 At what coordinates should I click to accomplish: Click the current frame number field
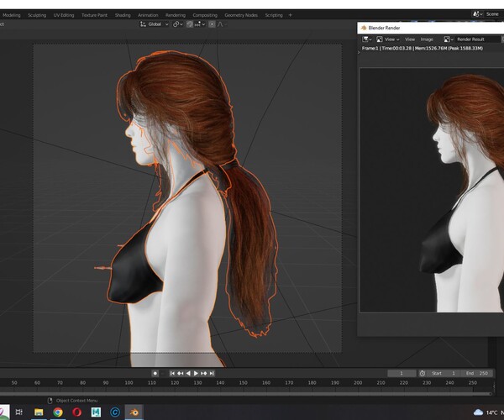pos(402,374)
